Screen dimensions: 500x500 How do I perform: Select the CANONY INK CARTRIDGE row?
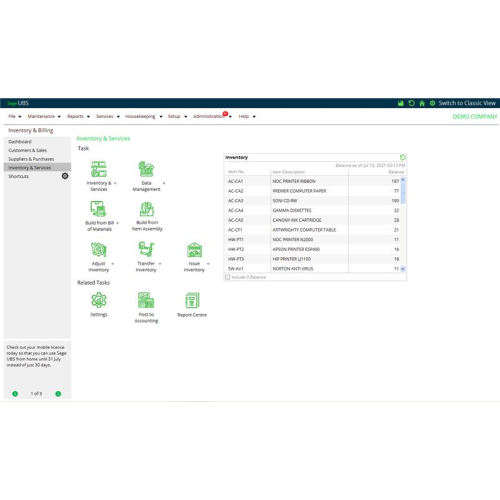pos(312,220)
